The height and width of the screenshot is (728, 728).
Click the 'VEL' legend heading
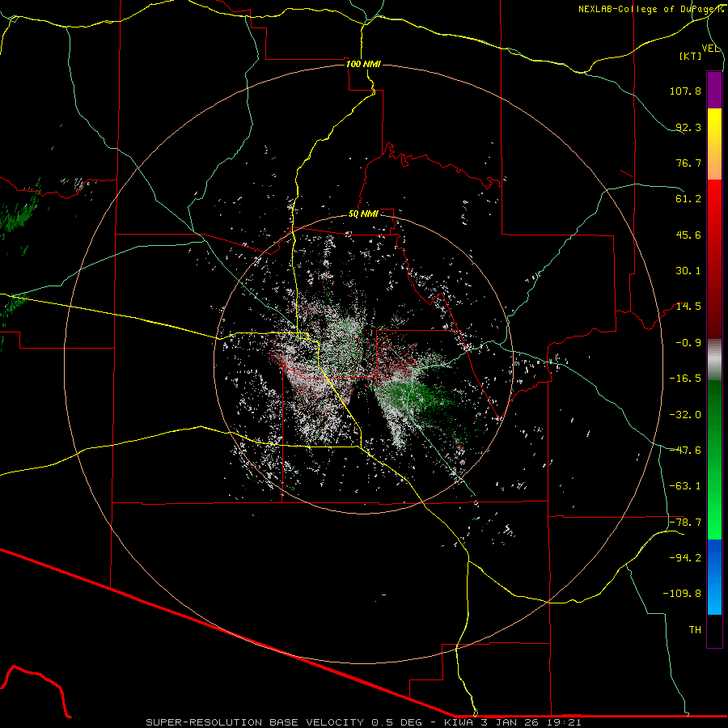tap(710, 49)
